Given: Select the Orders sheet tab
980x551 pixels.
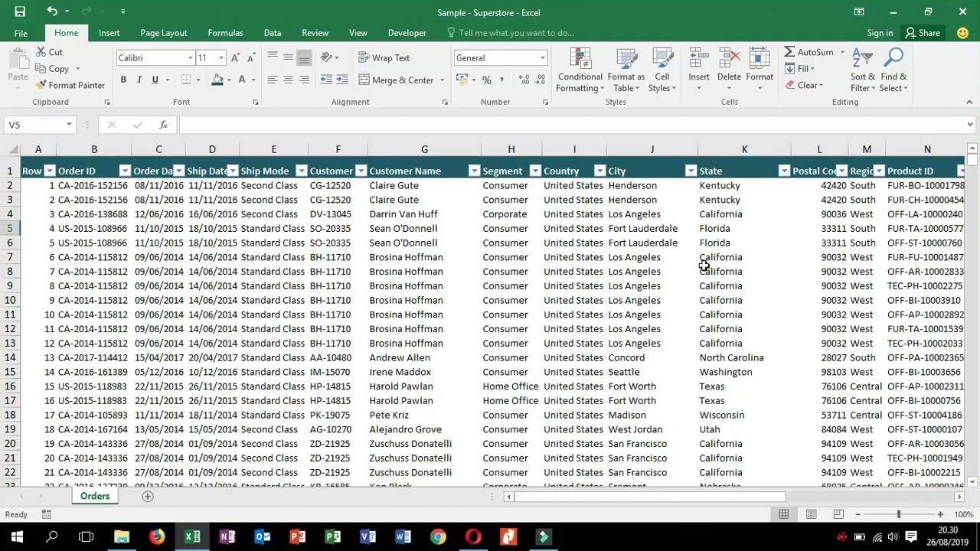Looking at the screenshot, I should [95, 496].
